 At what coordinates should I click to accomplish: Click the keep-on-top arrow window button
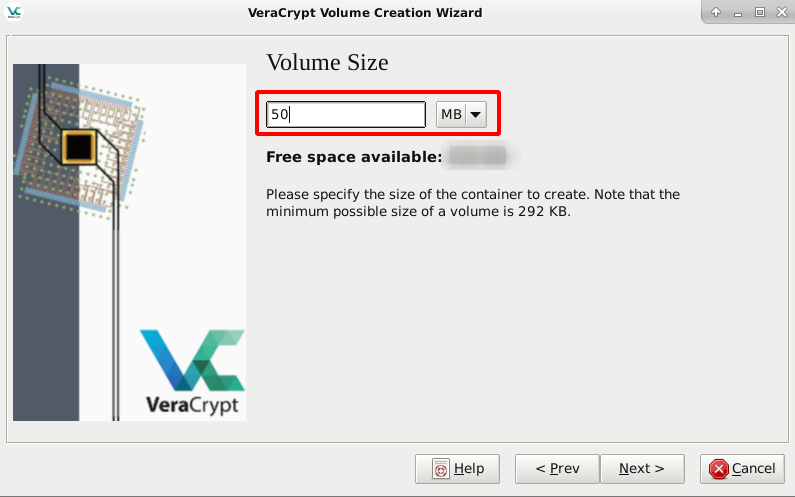click(x=716, y=12)
